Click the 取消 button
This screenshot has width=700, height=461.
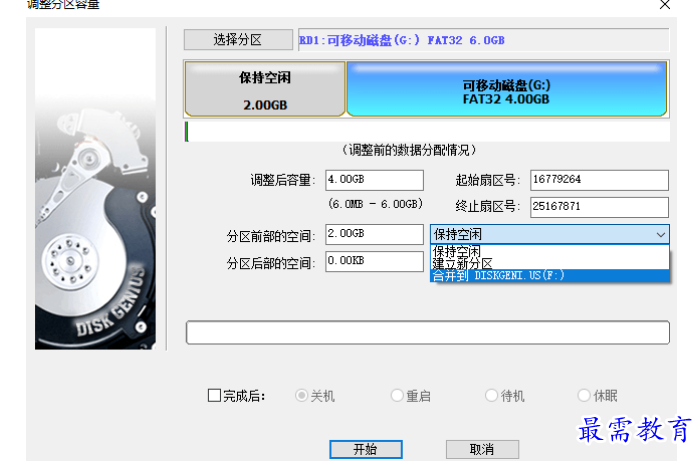click(x=482, y=449)
